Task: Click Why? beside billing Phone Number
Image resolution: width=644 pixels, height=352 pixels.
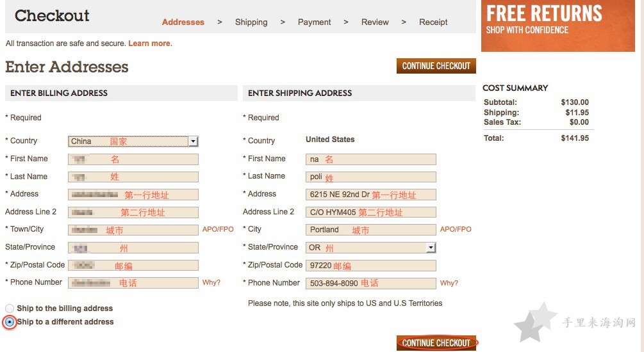Action: click(211, 283)
